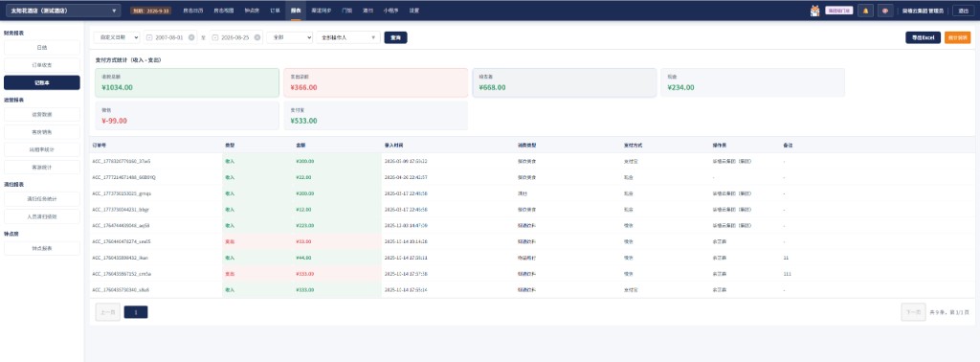Click the 金额 column header

click(300, 145)
